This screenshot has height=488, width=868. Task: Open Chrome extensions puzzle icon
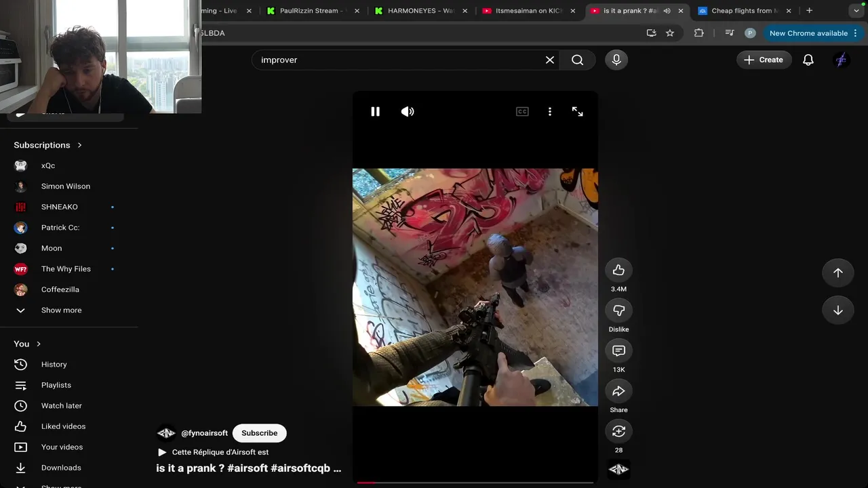[x=699, y=33]
